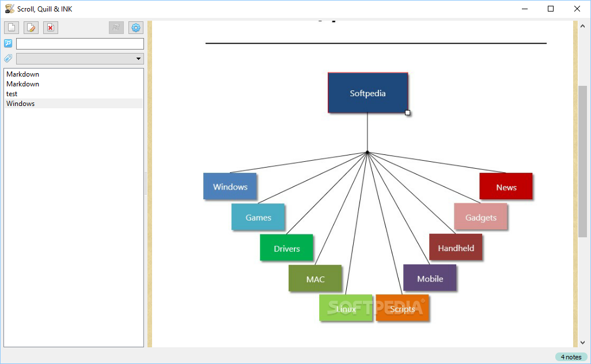Viewport: 591px width, 364px height.
Task: Click the Handheld diagram box
Action: coord(456,247)
